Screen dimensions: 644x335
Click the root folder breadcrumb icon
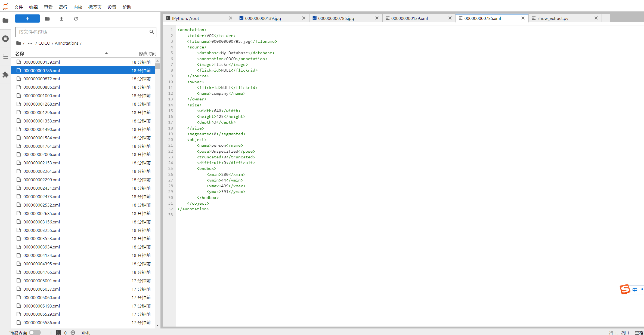click(18, 43)
